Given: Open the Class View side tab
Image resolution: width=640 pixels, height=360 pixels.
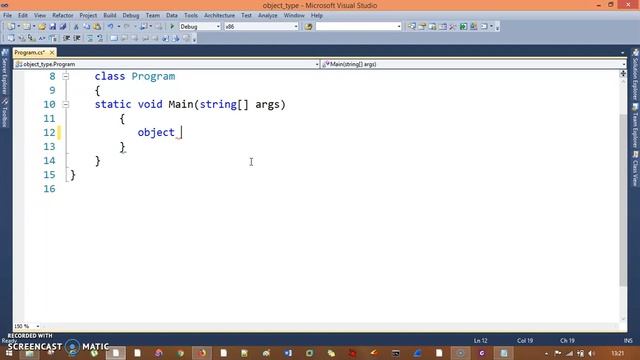Looking at the screenshot, I should 635,169.
